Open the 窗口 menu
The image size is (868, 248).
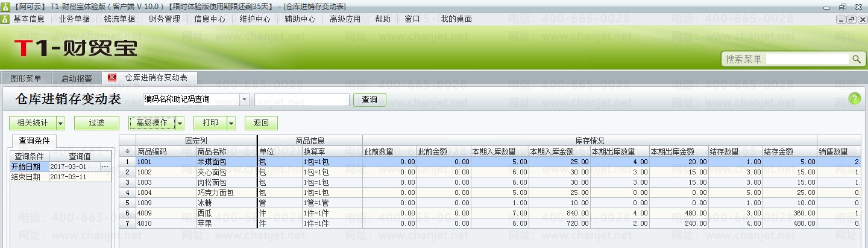[412, 19]
